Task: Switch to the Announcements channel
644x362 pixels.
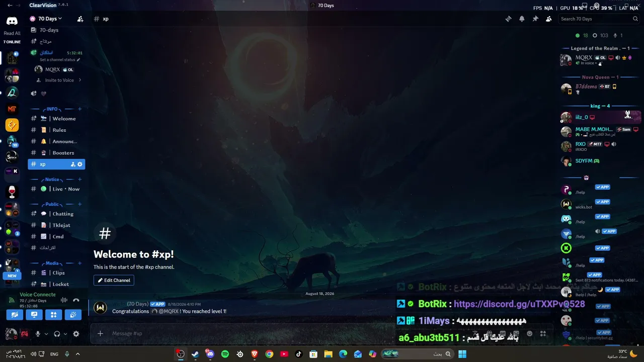Action: point(56,142)
